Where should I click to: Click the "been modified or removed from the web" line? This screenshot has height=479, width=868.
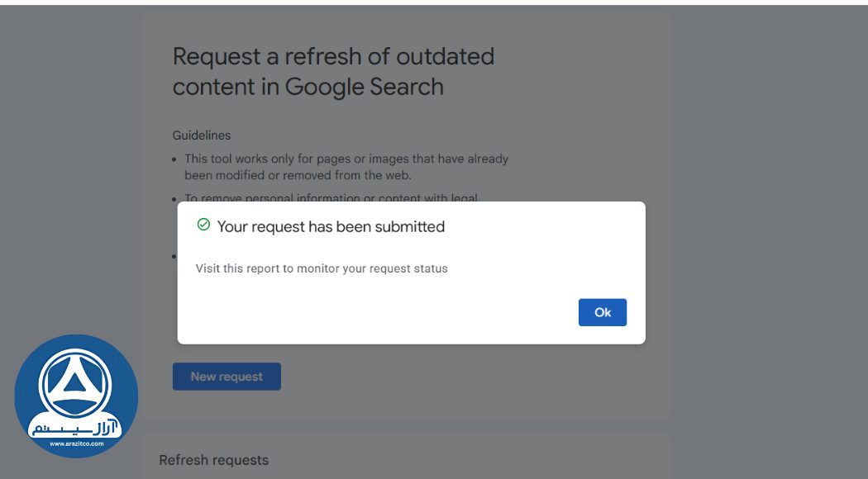click(298, 175)
